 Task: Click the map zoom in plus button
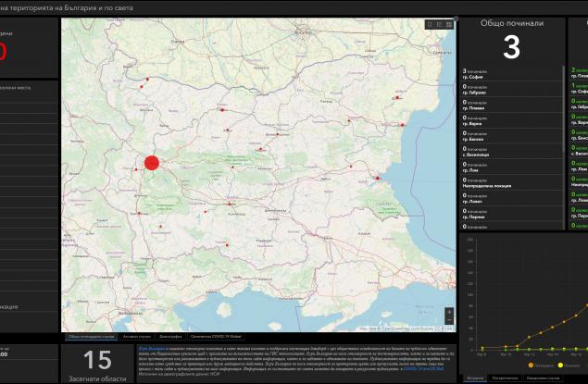pyautogui.click(x=449, y=312)
